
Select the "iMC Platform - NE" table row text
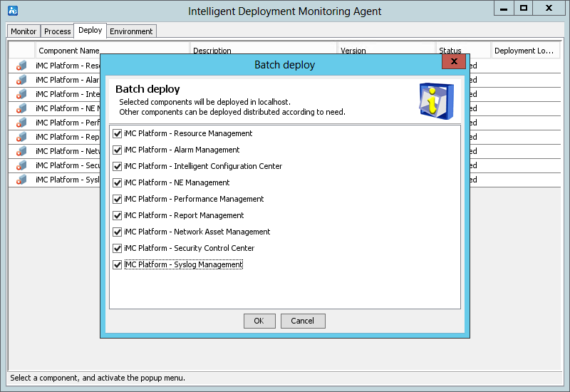[x=68, y=108]
